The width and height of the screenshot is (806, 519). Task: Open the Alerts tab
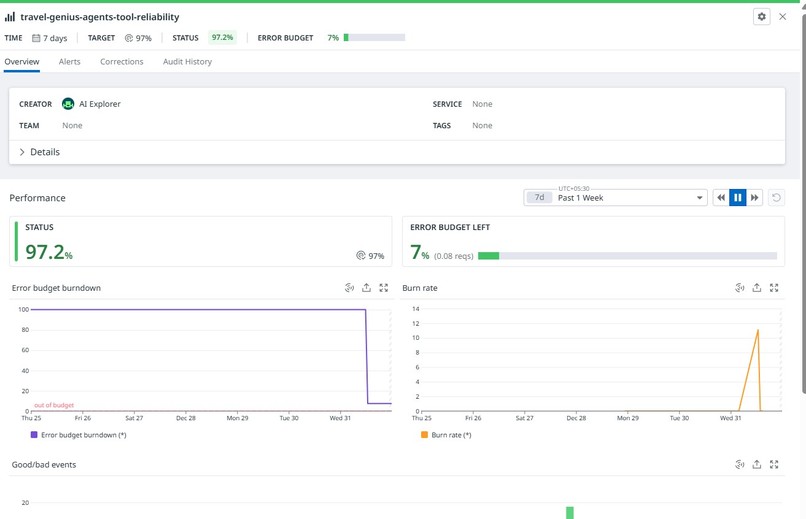tap(69, 62)
